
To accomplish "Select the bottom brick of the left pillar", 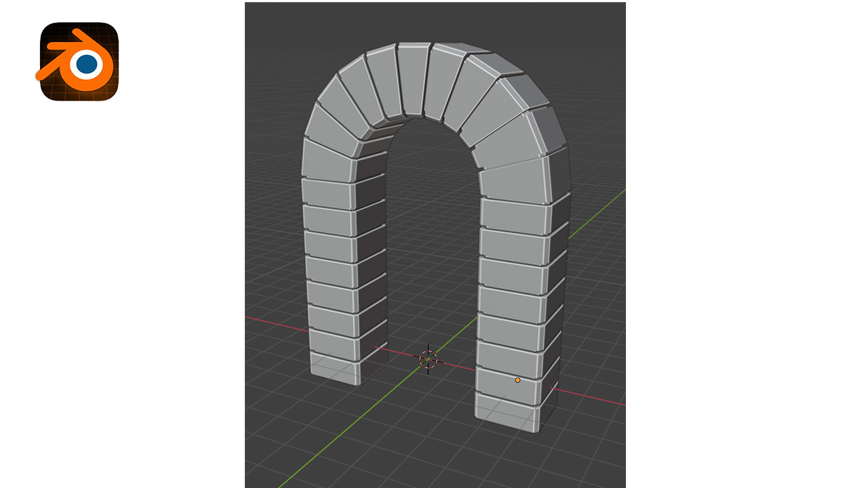I will click(334, 369).
